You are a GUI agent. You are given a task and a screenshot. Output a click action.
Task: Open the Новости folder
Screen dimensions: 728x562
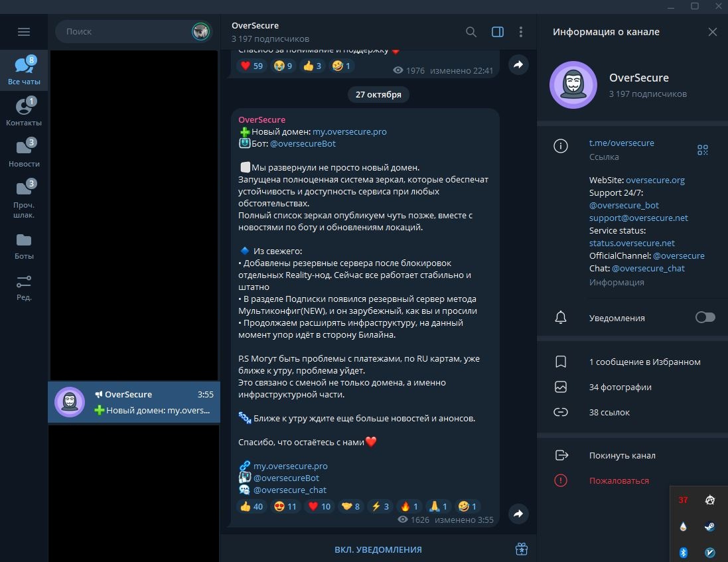24,153
